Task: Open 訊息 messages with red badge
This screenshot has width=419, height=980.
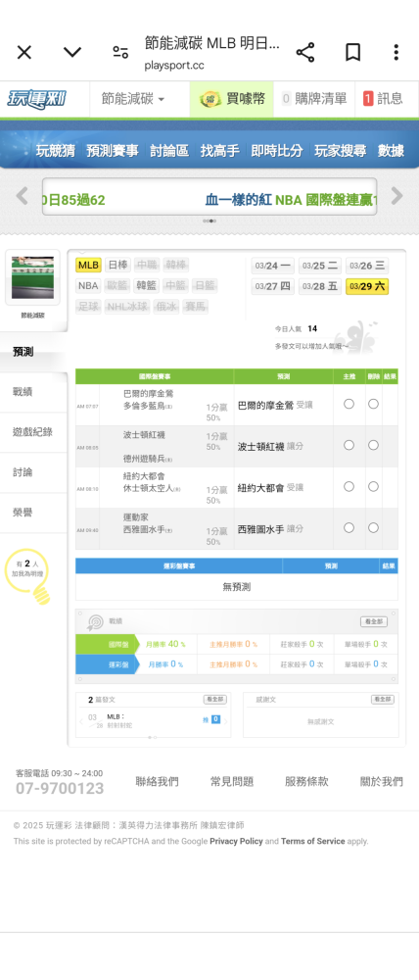Action: coord(382,99)
